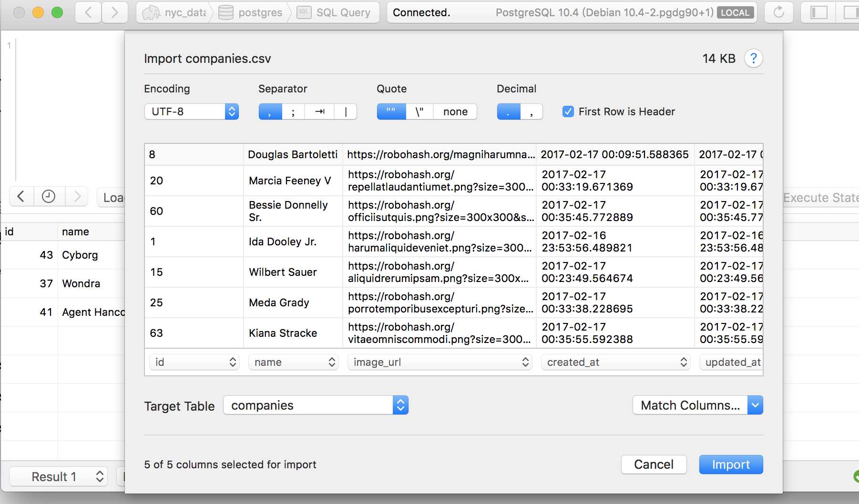
Task: Open the help question mark button
Action: click(x=754, y=59)
